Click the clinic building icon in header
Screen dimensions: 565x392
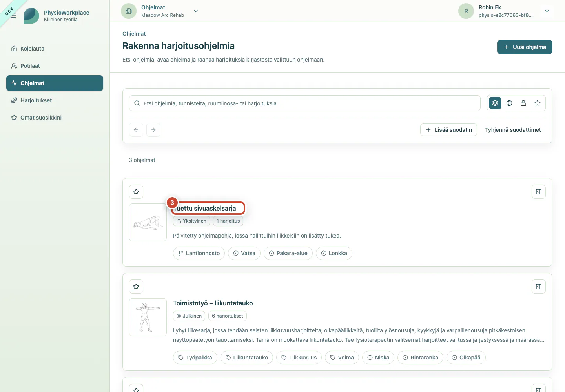pyautogui.click(x=129, y=11)
